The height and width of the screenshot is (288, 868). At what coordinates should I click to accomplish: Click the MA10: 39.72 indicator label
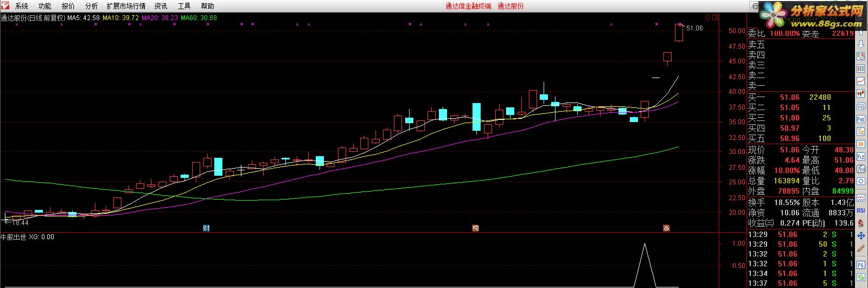click(121, 18)
